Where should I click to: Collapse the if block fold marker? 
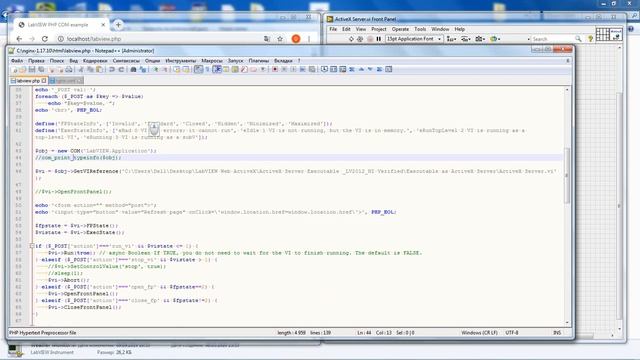[32, 246]
